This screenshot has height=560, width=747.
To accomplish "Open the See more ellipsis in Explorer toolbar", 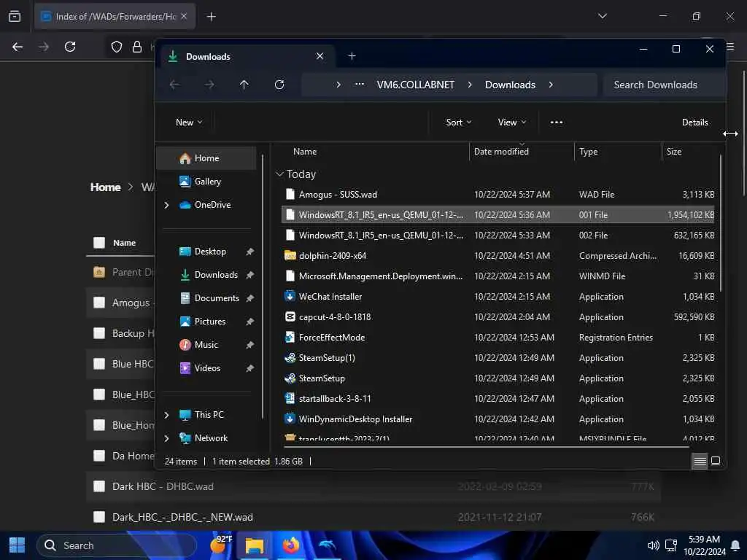I will click(x=556, y=122).
